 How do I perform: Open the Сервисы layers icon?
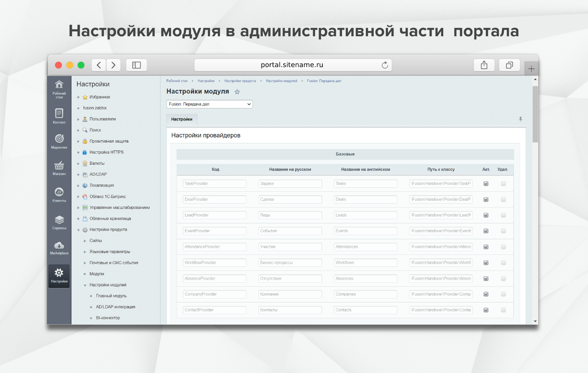59,222
